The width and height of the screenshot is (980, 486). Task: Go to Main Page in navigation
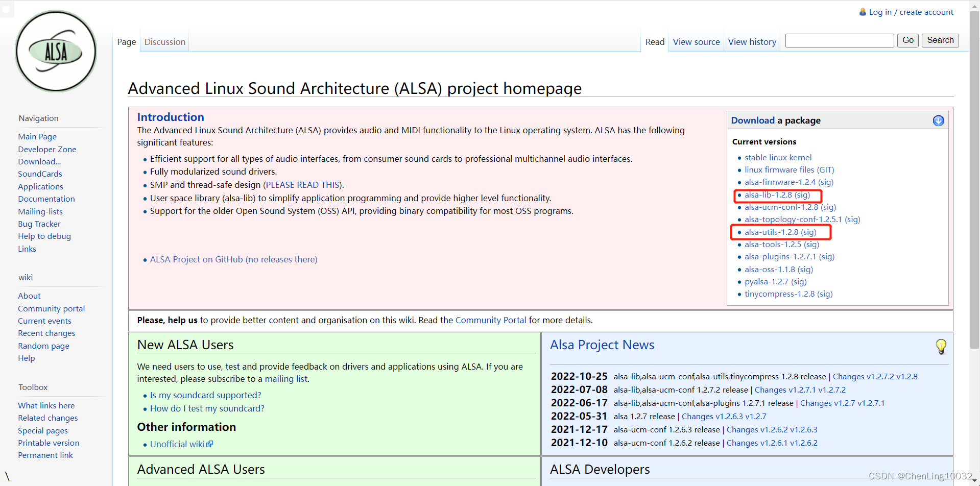37,136
